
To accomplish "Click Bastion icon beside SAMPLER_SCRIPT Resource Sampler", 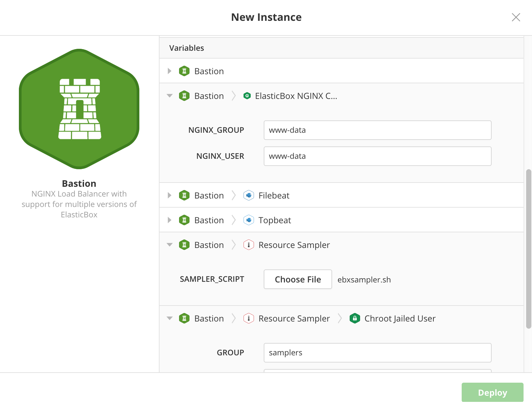I will click(x=184, y=245).
